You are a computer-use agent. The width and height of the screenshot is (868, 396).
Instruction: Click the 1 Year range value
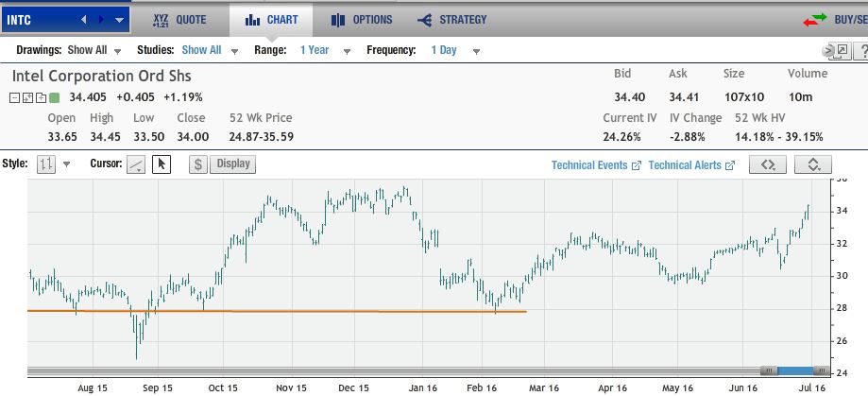[315, 50]
